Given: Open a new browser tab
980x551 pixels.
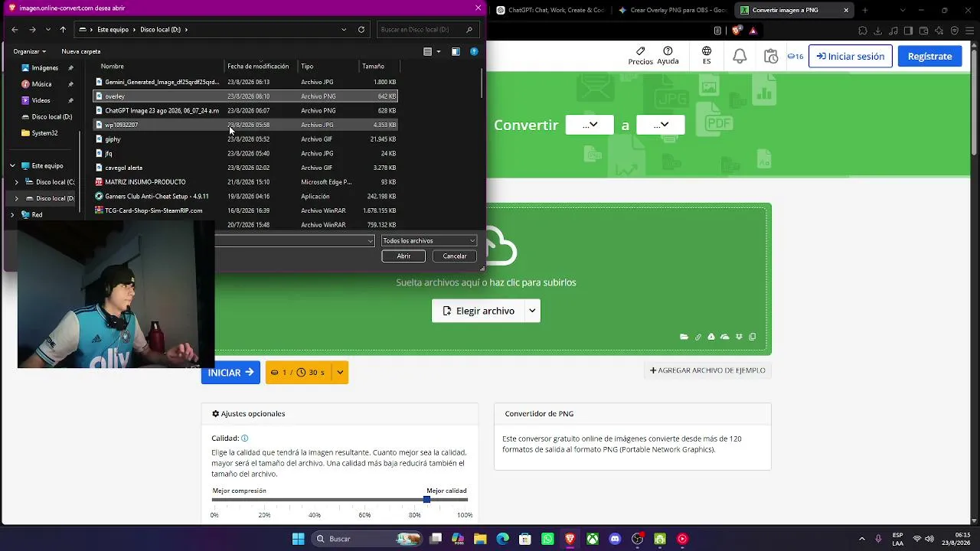Looking at the screenshot, I should 865,10.
